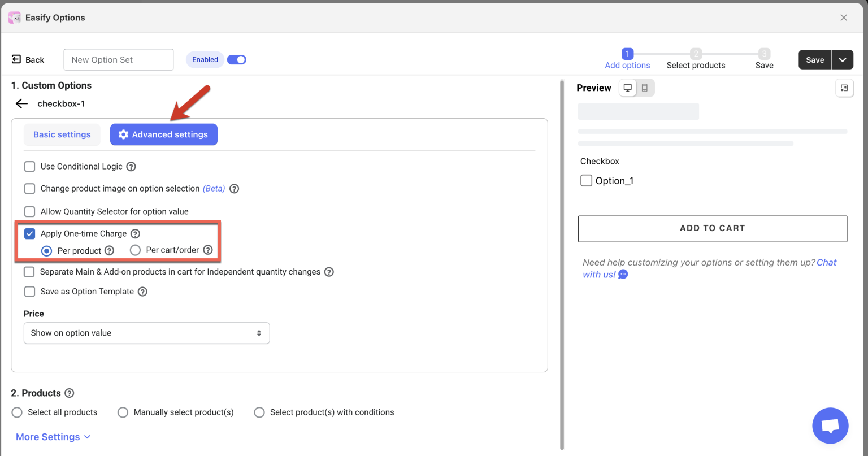This screenshot has width=868, height=456.
Task: Switch to mobile preview icon
Action: [x=645, y=88]
